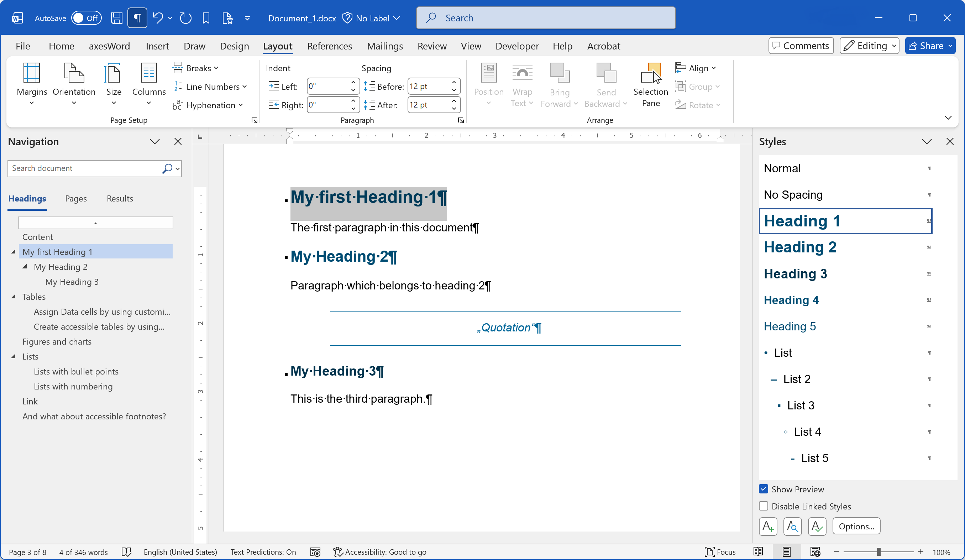The image size is (965, 560).
Task: Open the page Size options
Action: pos(114,84)
